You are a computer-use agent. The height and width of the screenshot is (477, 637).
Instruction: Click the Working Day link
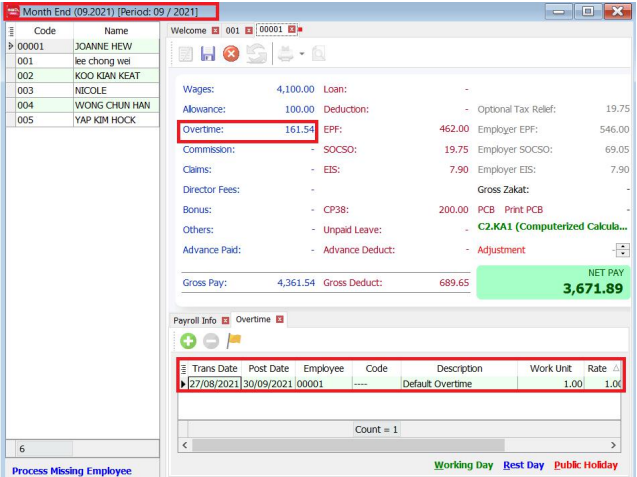464,465
